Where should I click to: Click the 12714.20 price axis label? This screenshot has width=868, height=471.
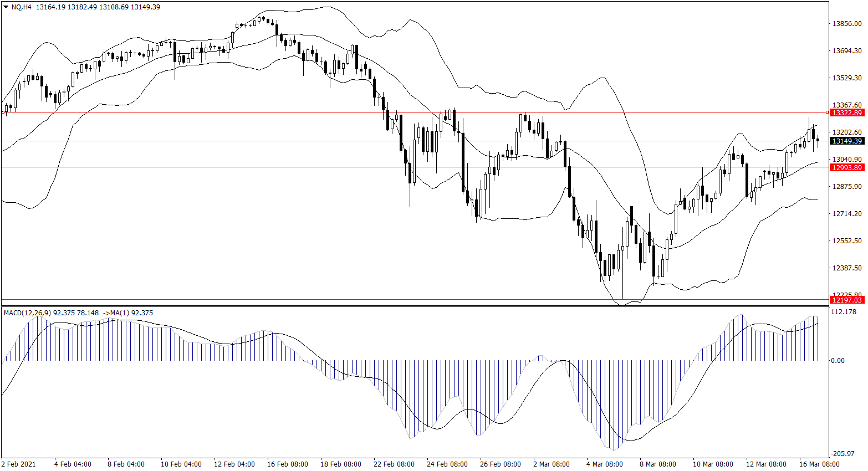[x=846, y=214]
